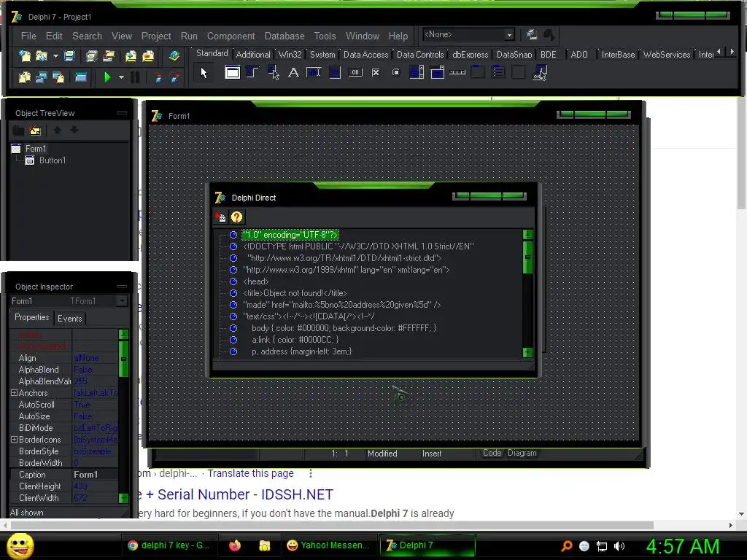747x560 pixels.
Task: Select the RadioButton component icon
Action: 396,72
